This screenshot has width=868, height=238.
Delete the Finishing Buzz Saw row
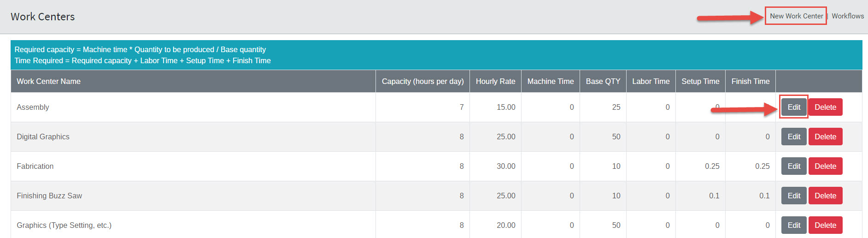coord(825,196)
